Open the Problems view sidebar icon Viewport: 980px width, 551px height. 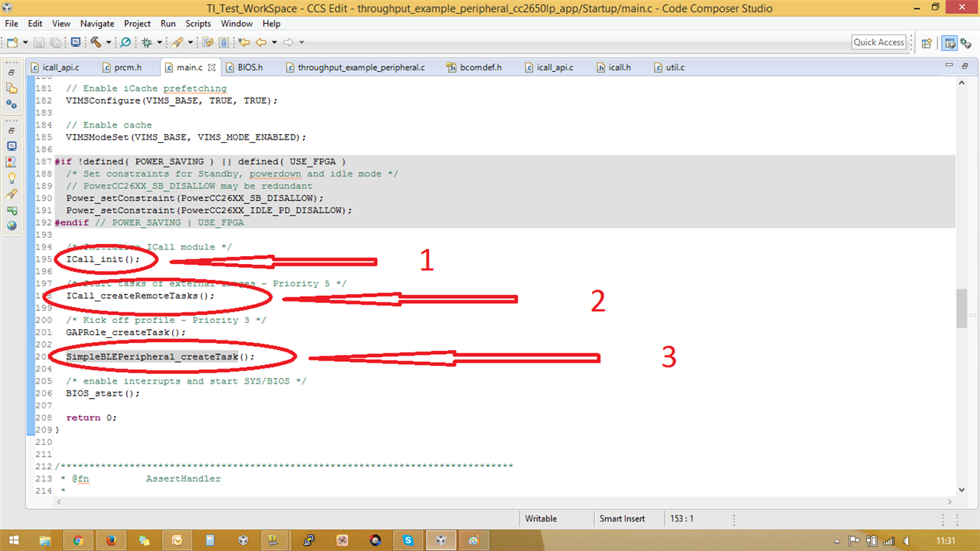pyautogui.click(x=11, y=162)
